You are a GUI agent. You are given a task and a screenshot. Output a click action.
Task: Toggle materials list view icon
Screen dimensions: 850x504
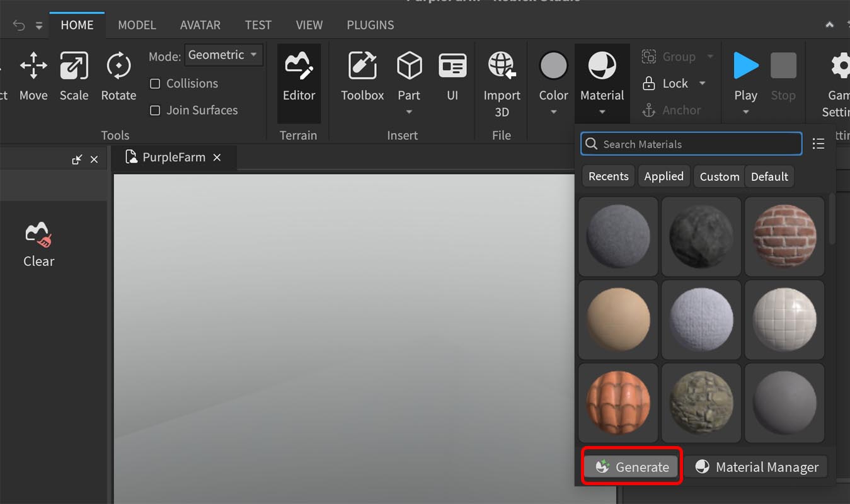(818, 144)
